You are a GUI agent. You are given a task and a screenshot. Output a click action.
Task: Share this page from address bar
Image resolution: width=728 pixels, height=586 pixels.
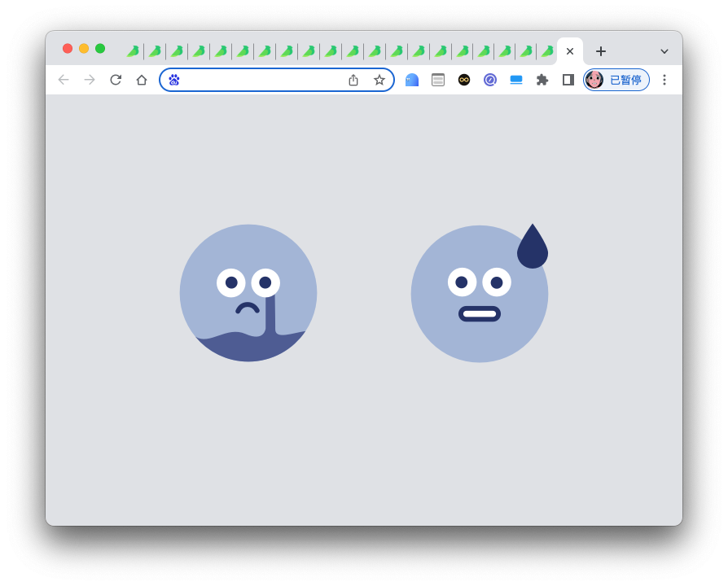pyautogui.click(x=353, y=80)
